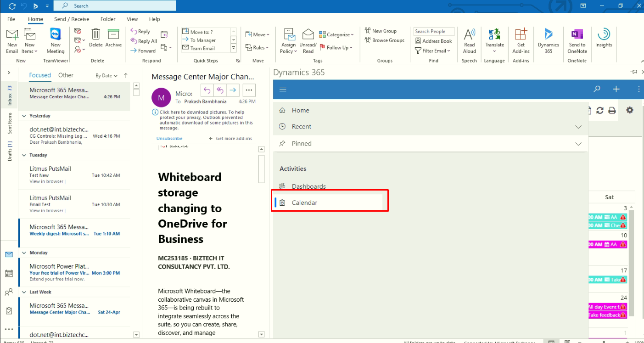
Task: Open Assign Policy menu
Action: point(289,41)
